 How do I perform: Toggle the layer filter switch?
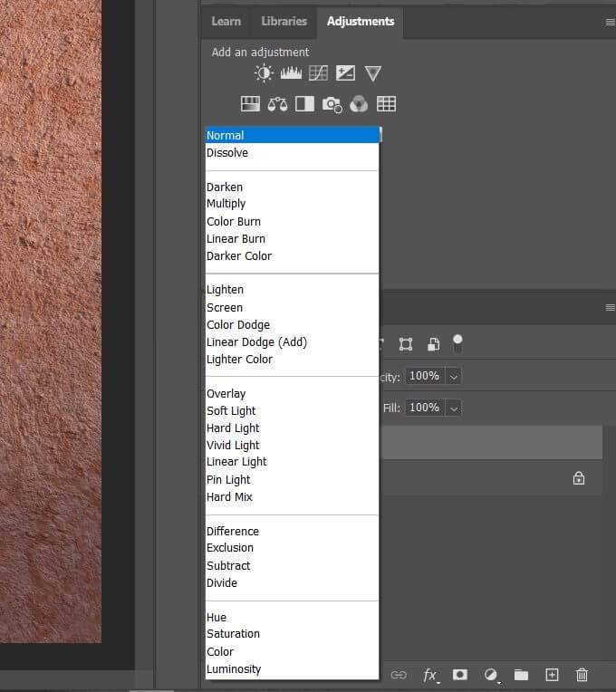(x=458, y=343)
